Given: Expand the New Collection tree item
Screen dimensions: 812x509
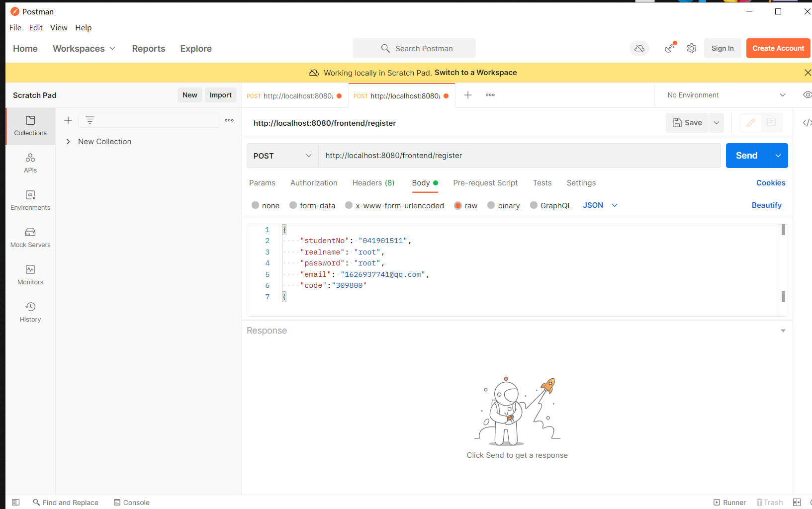Looking at the screenshot, I should [x=68, y=142].
